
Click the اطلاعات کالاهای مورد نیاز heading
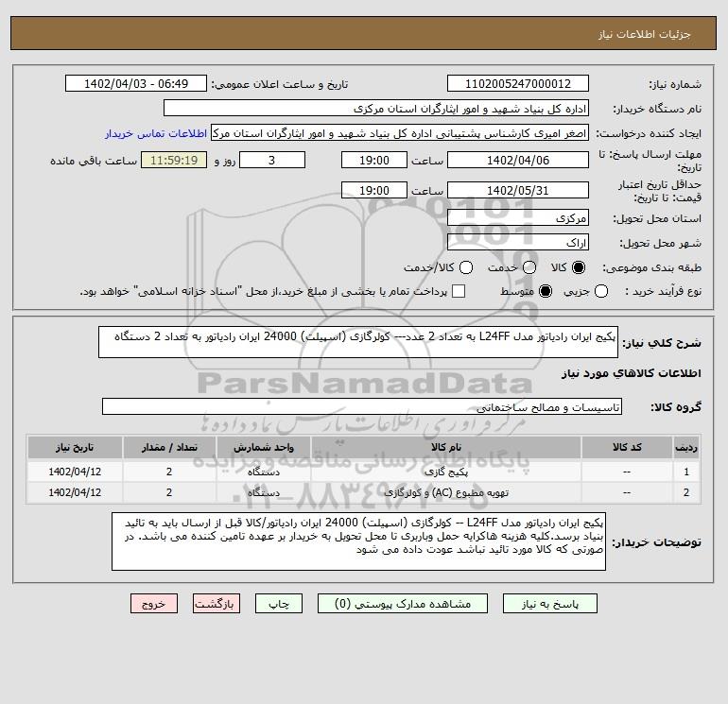pos(632,373)
